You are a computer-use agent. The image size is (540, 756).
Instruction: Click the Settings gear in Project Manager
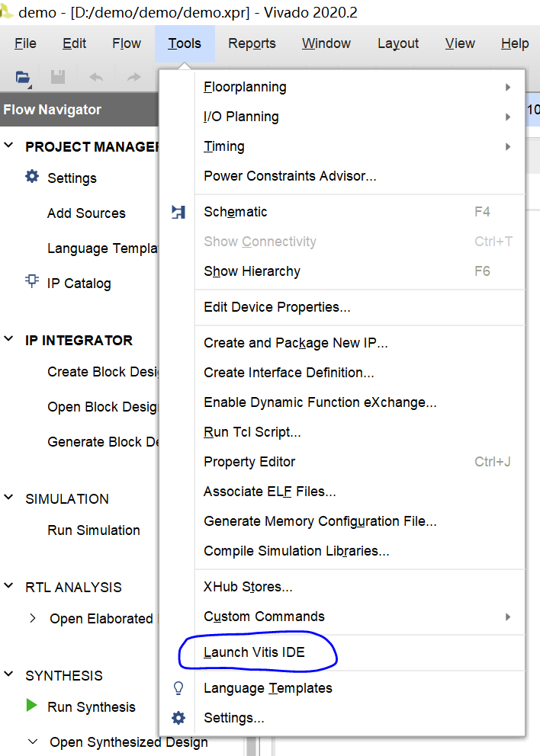coord(32,177)
